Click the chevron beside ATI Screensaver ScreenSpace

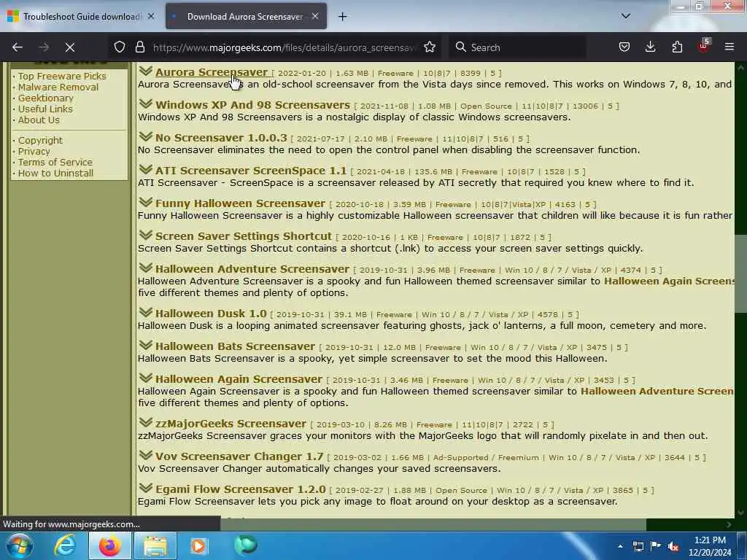tap(146, 169)
